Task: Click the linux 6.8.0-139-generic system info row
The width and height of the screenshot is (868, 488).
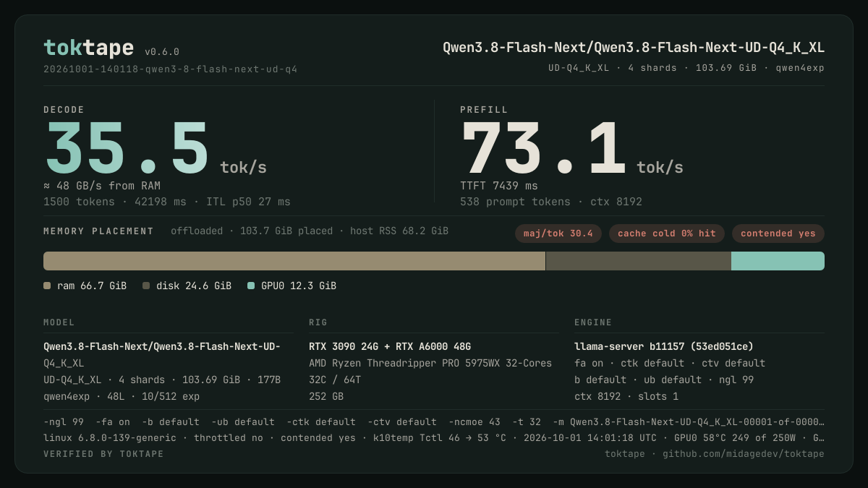Action: pos(434,437)
